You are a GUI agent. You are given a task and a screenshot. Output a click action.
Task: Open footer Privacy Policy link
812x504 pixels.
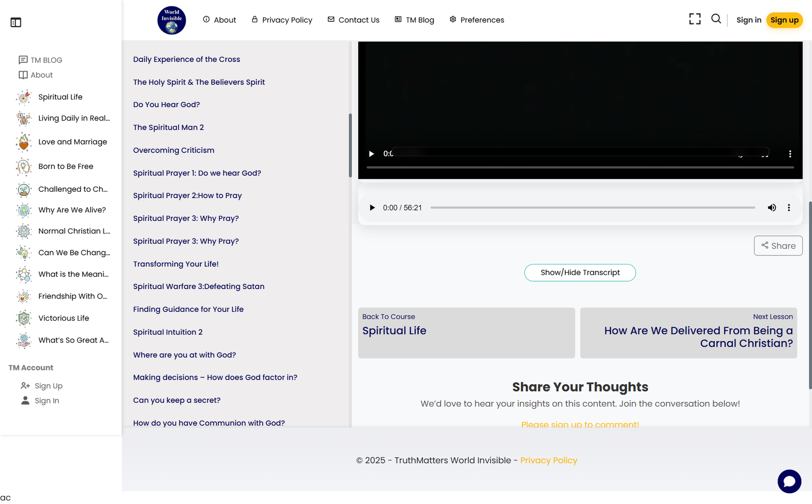[549, 460]
